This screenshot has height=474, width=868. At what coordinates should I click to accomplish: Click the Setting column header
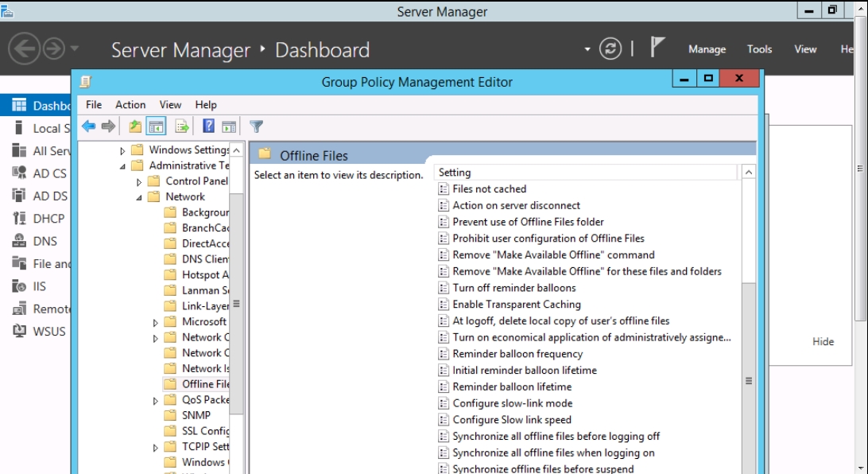(x=586, y=173)
